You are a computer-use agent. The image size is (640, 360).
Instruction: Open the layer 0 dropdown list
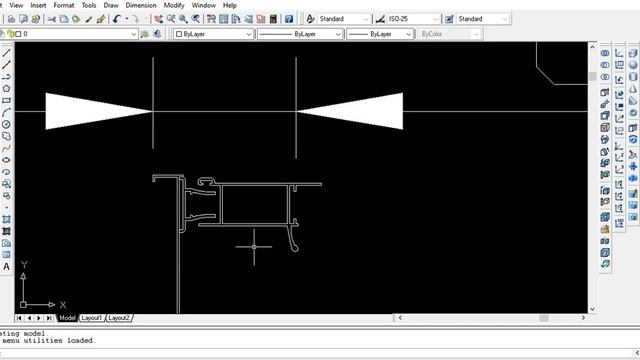(133, 34)
